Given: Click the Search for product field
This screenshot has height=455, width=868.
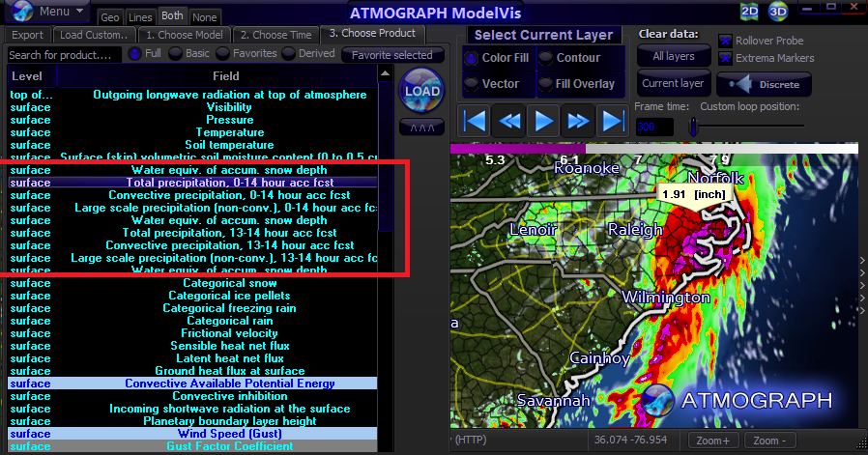Looking at the screenshot, I should [64, 55].
